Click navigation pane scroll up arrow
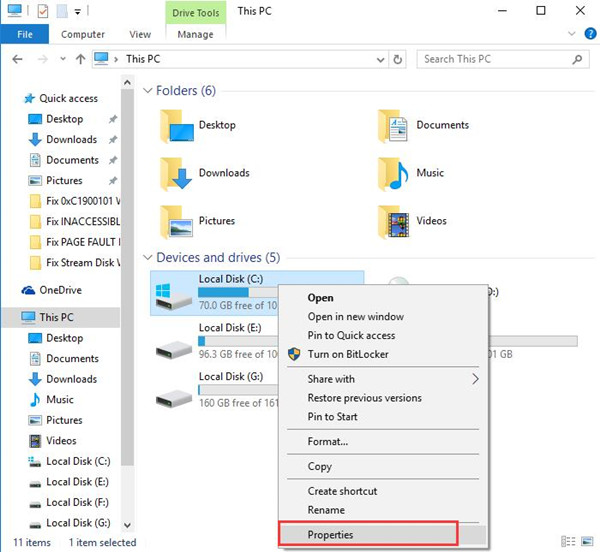The image size is (600, 552). (127, 82)
